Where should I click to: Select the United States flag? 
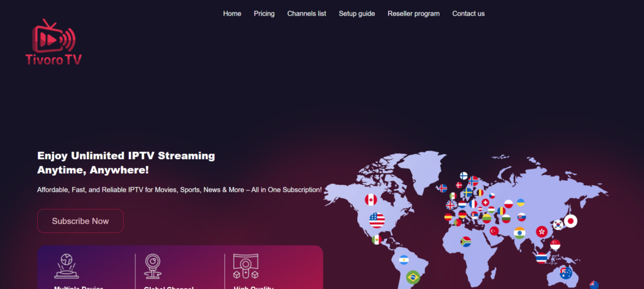[377, 220]
